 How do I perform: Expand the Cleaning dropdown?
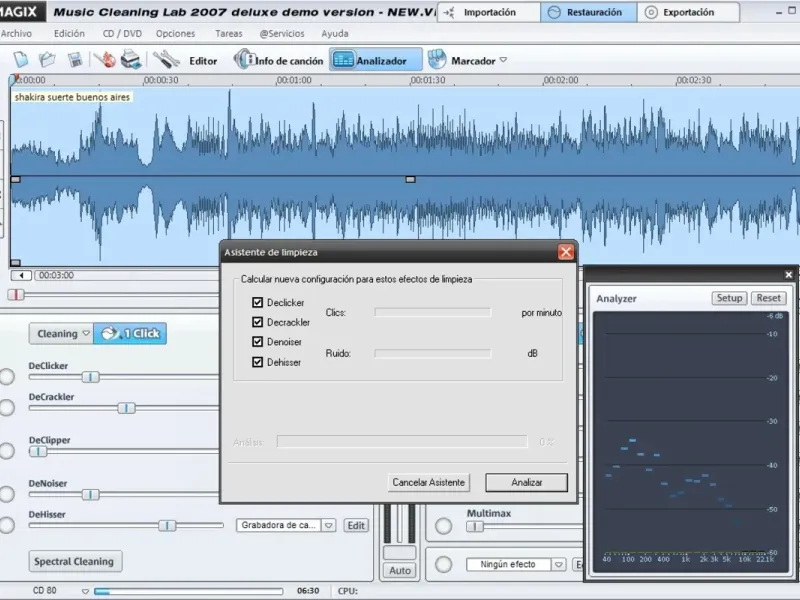click(x=61, y=333)
